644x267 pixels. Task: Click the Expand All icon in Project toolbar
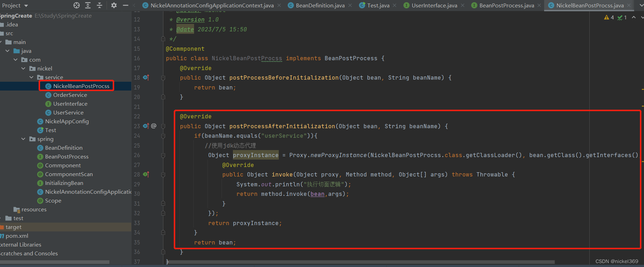(88, 5)
